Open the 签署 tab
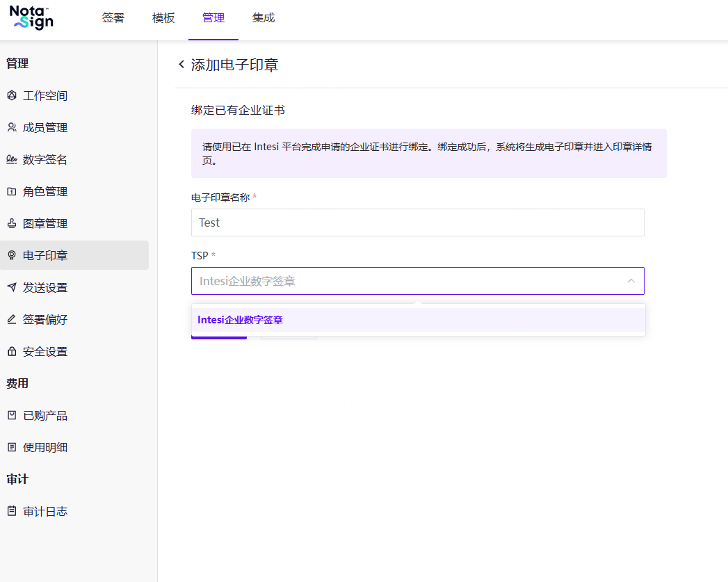Image resolution: width=728 pixels, height=582 pixels. (113, 18)
